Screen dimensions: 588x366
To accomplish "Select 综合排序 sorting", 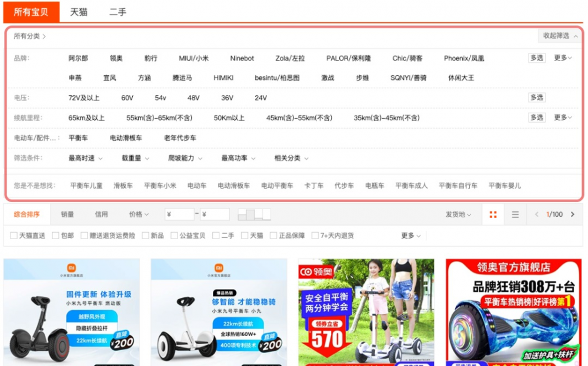I will click(26, 214).
